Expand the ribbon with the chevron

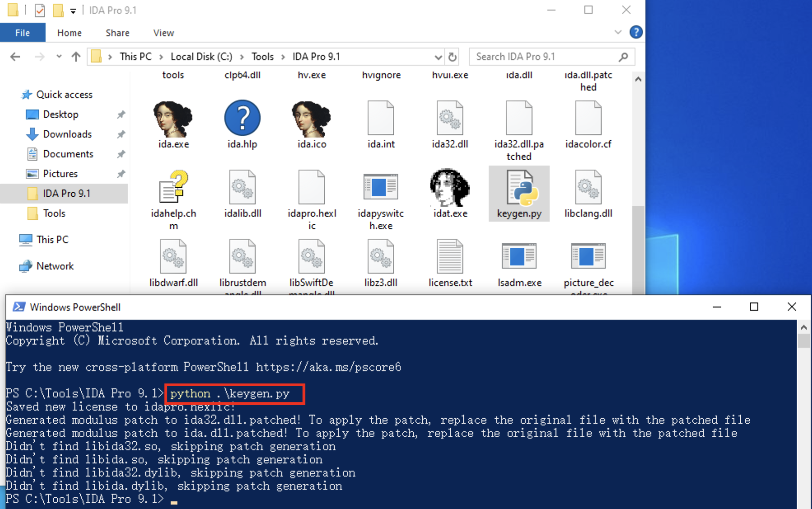(618, 32)
